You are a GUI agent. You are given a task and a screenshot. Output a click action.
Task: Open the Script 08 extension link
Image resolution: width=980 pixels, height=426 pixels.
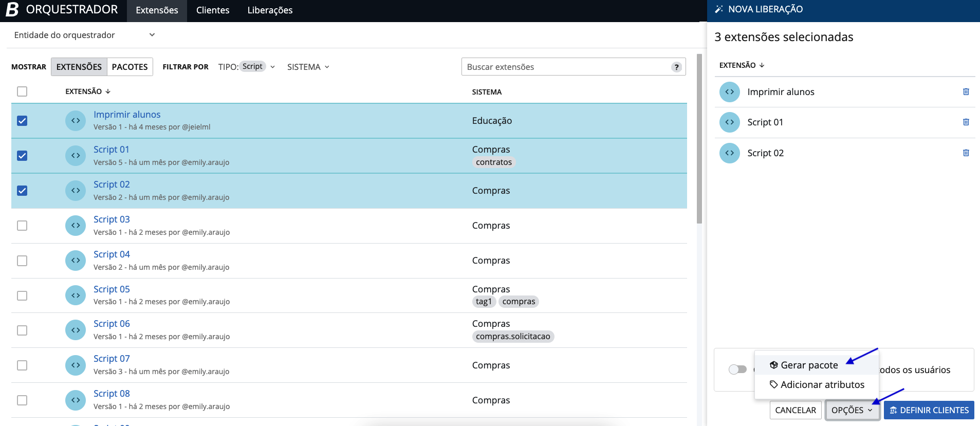112,394
